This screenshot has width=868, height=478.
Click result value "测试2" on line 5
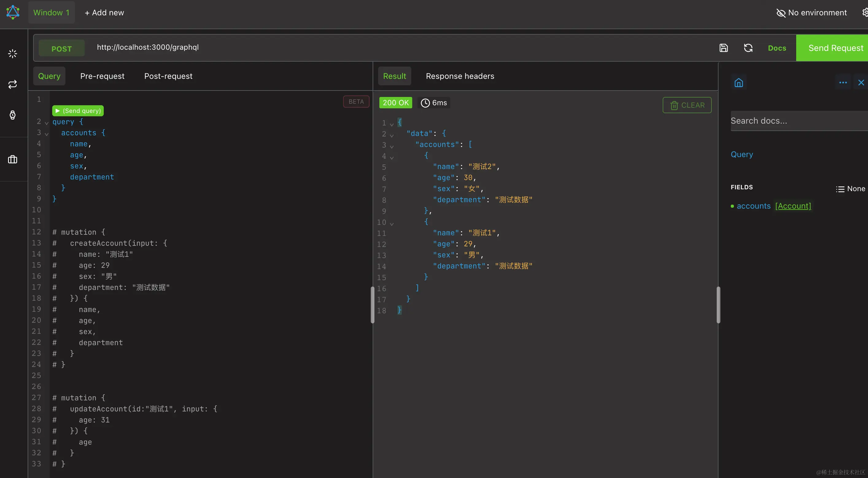[482, 166]
